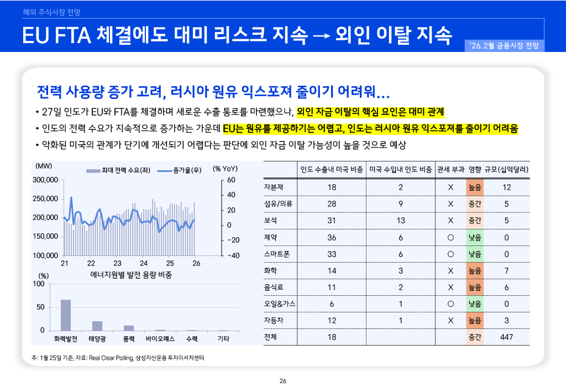This screenshot has width=566, height=392.
Task: Select the 447 value in the 전체 row
Action: click(506, 337)
